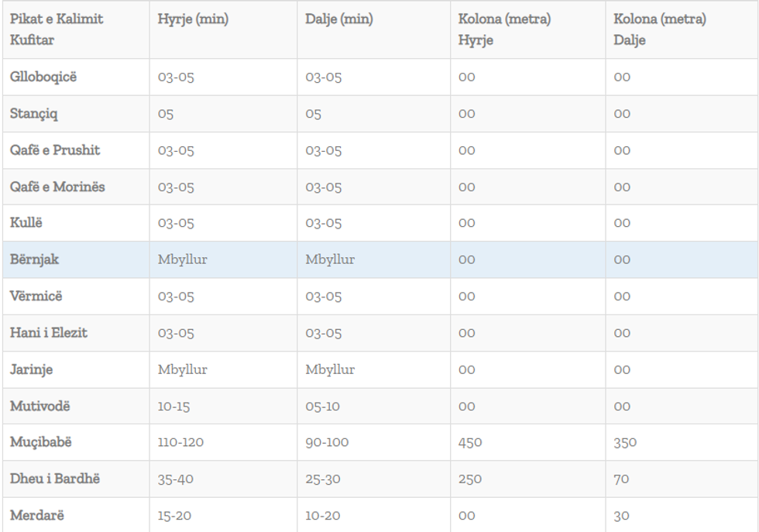This screenshot has height=532, width=759.
Task: Click Dheu i Bardhë exit queue 70
Action: [x=621, y=479]
